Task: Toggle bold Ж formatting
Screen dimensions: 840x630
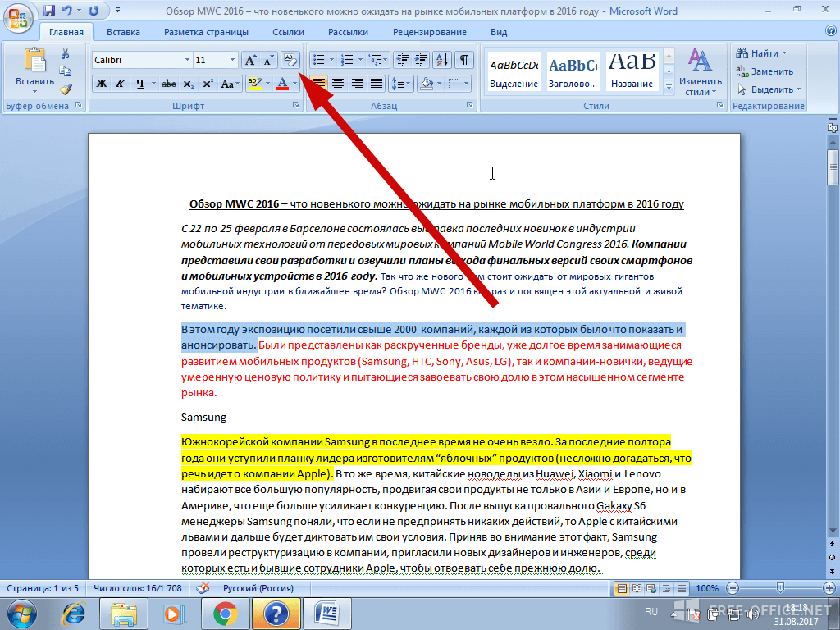Action: 101,84
